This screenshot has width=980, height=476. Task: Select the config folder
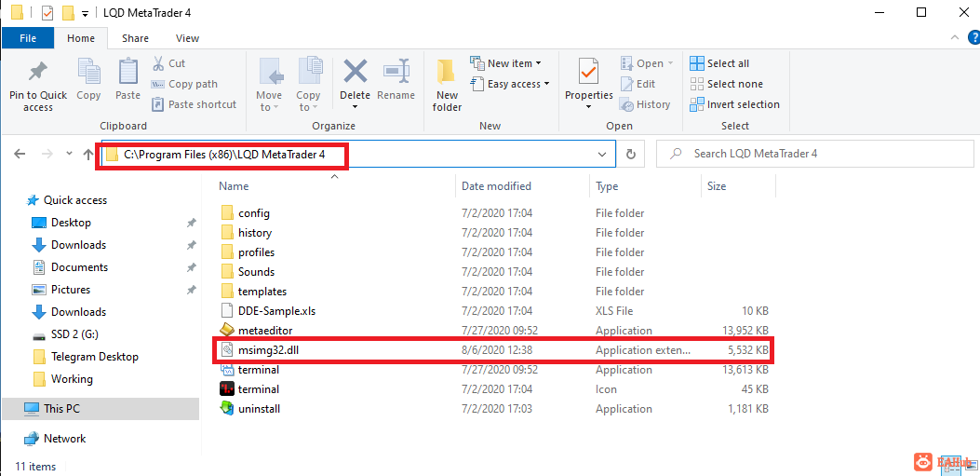coord(494,213)
